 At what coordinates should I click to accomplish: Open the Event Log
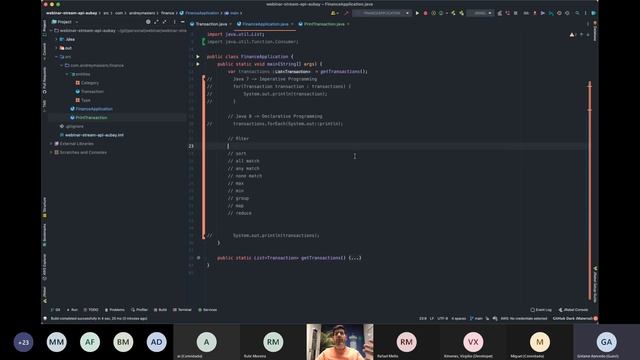541,310
